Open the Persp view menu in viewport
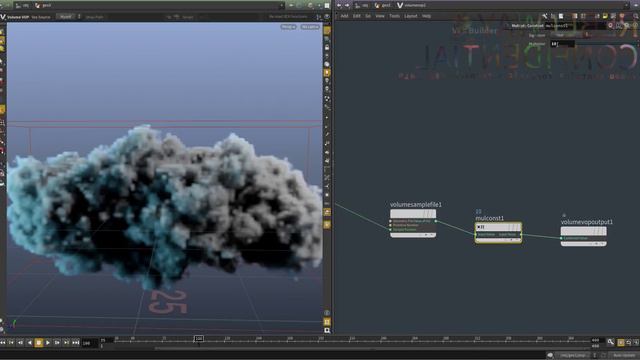The image size is (640, 360). (x=288, y=27)
